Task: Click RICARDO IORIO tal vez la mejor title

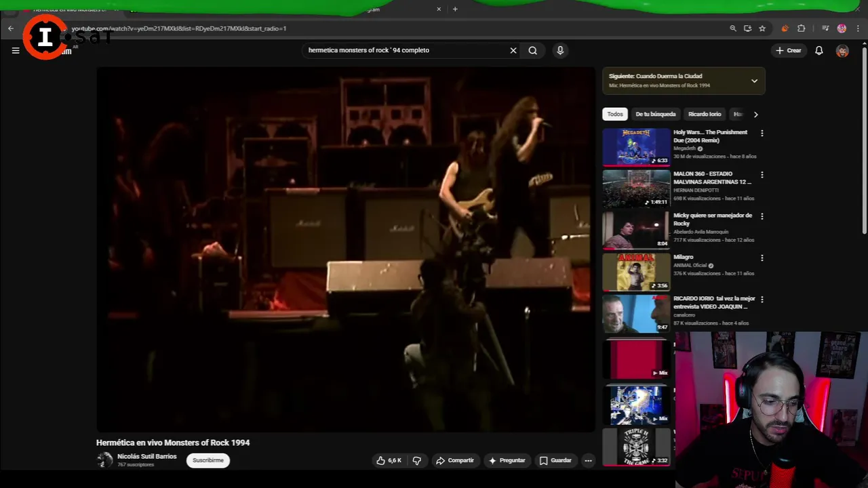Action: pos(714,302)
